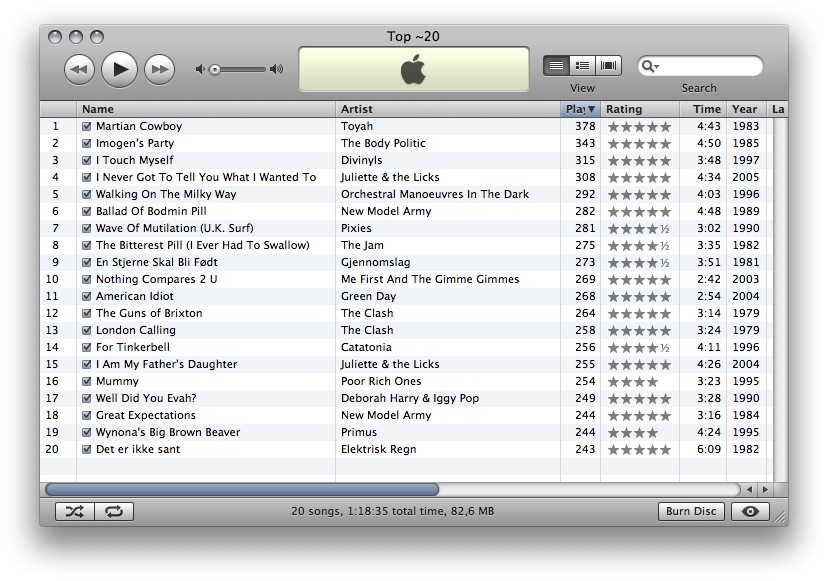The height and width of the screenshot is (581, 828).
Task: Click the scroll left arrow
Action: tap(749, 490)
